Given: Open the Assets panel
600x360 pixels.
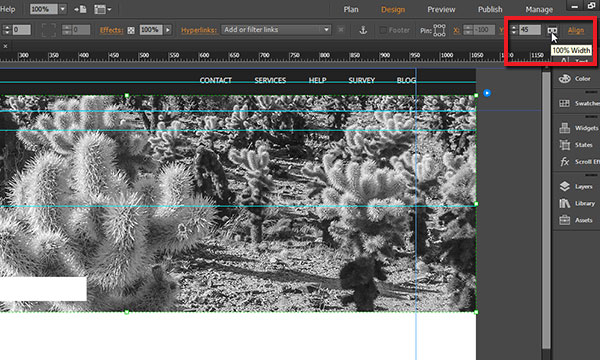Looking at the screenshot, I should click(576, 220).
